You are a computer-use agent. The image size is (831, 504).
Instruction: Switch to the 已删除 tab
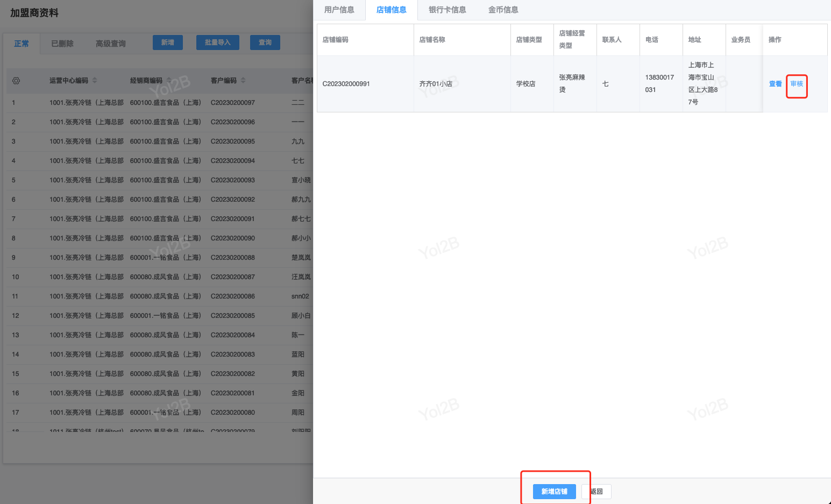[62, 44]
